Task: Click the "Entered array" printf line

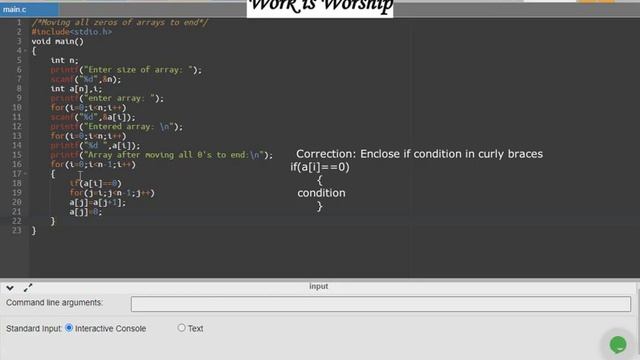Action: (117, 127)
